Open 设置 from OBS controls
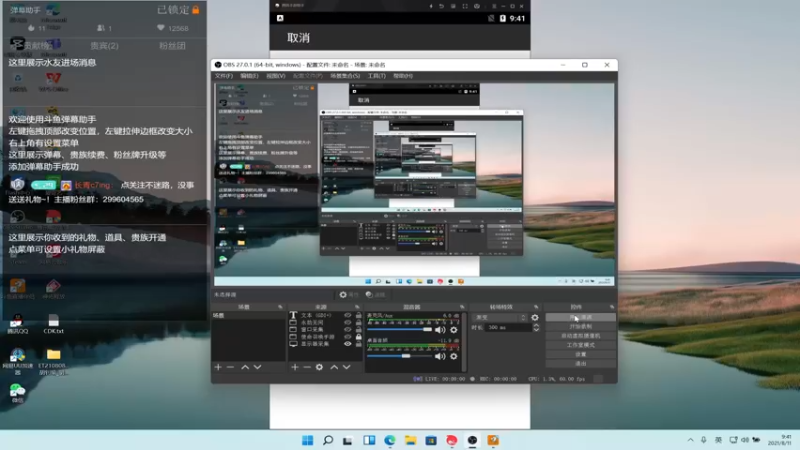 [581, 354]
